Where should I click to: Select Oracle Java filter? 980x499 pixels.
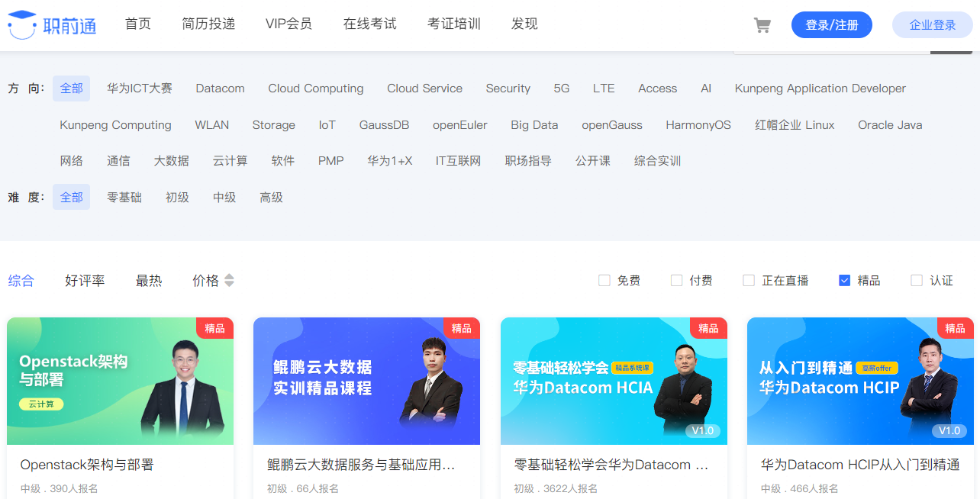coord(890,125)
